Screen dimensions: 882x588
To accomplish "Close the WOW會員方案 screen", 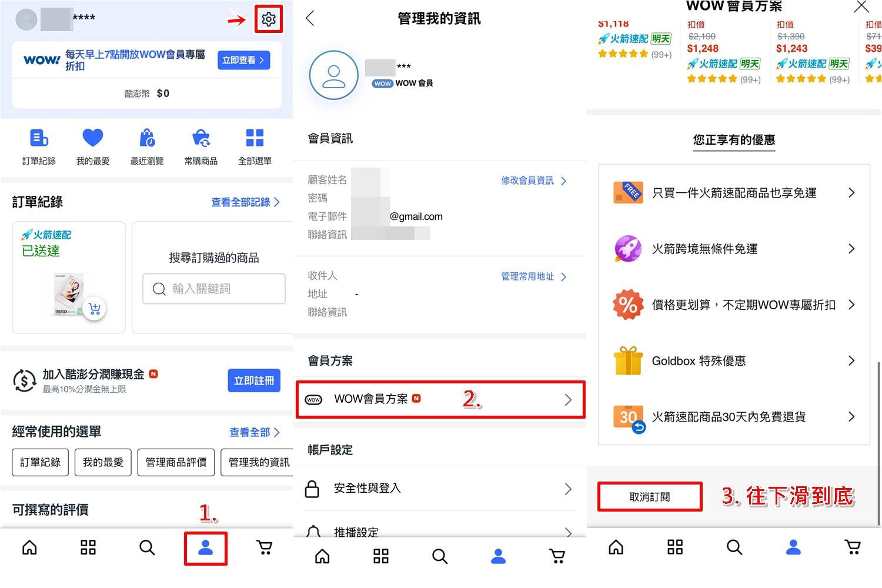I will point(861,6).
